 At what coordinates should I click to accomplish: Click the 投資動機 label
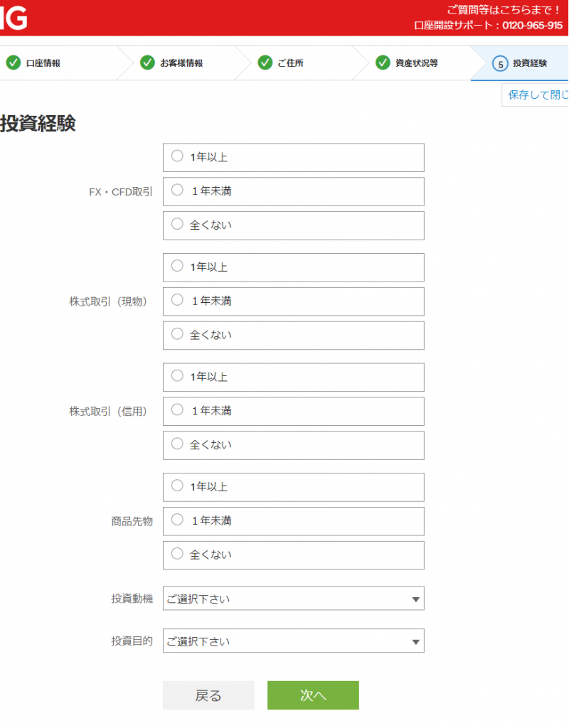(132, 599)
